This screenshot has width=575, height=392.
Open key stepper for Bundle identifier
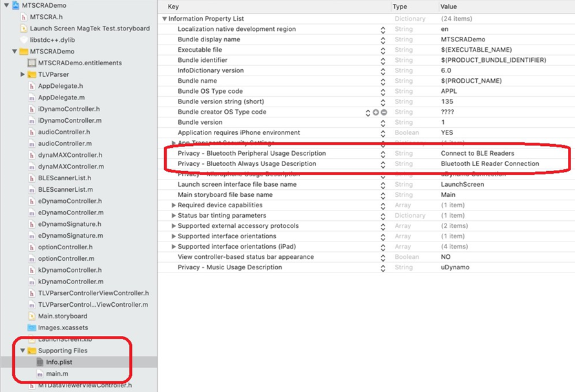[x=383, y=61]
